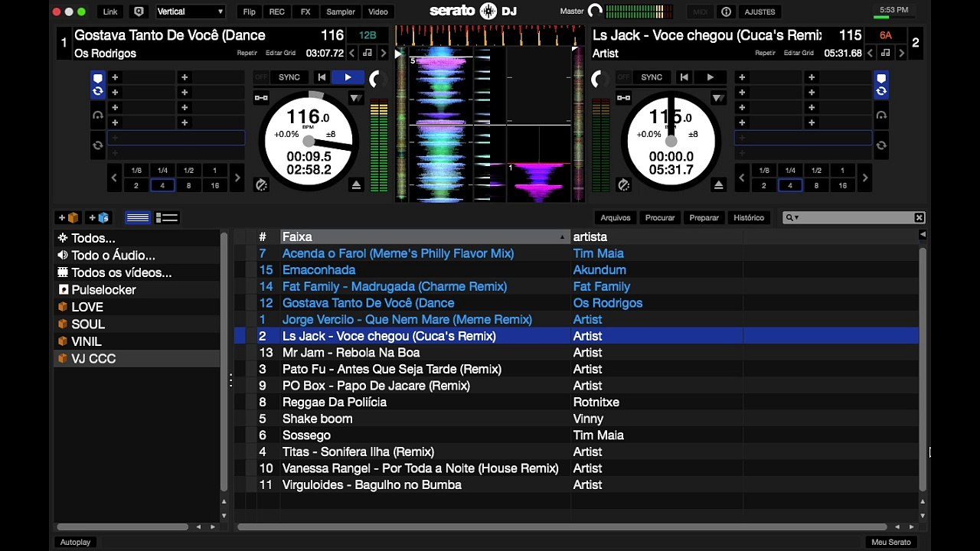Image resolution: width=980 pixels, height=551 pixels.
Task: Toggle deck 1 keylock link icon
Action: pos(261,97)
